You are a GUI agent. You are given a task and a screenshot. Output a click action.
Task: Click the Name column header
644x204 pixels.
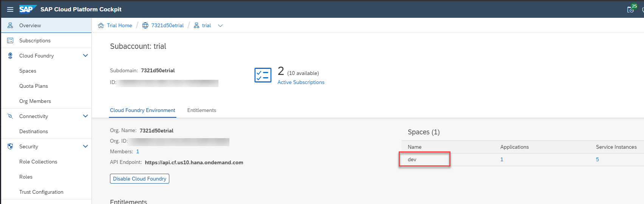[415, 147]
